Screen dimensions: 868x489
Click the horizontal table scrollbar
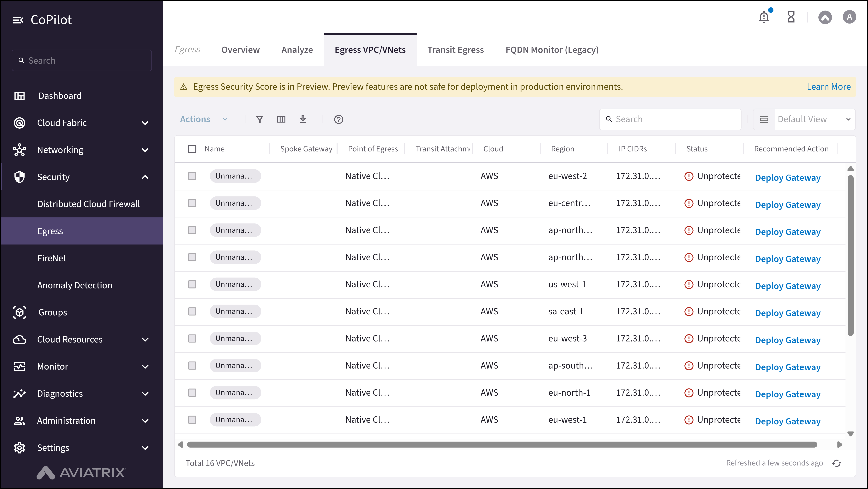pos(502,444)
